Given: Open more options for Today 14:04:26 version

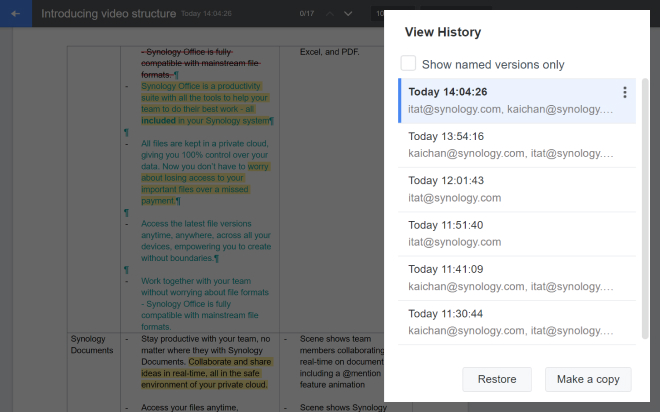Looking at the screenshot, I should click(625, 93).
